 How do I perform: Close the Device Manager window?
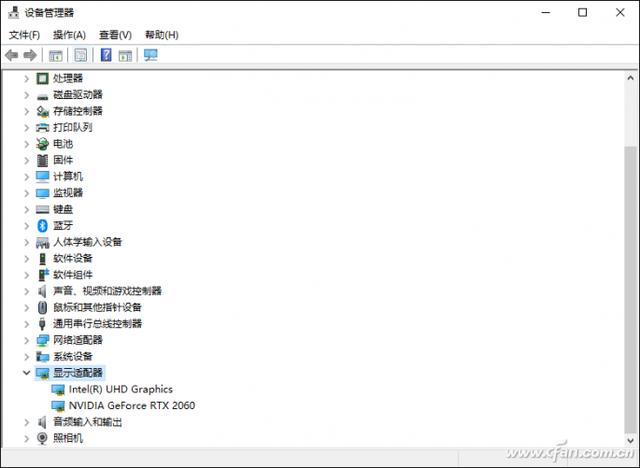620,13
